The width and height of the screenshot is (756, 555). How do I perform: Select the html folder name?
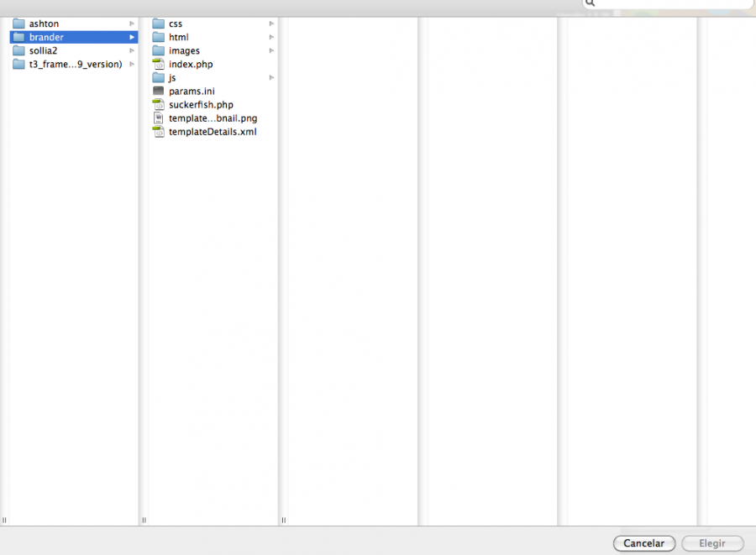pyautogui.click(x=178, y=37)
